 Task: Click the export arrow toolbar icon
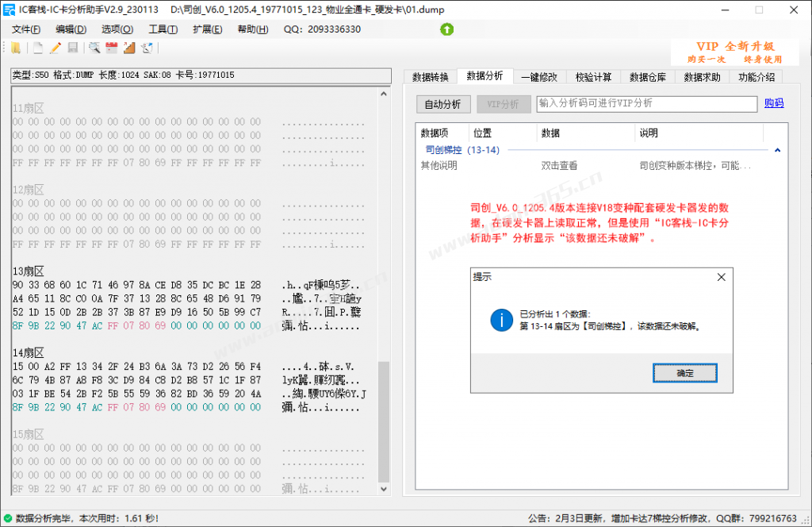[x=147, y=48]
